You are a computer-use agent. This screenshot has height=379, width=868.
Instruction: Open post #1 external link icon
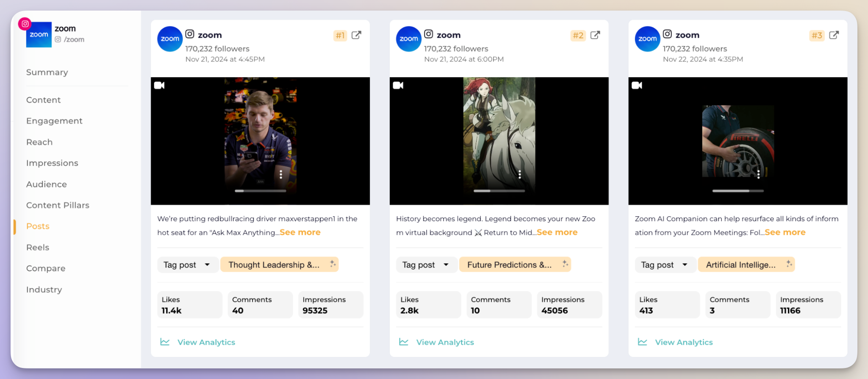356,35
